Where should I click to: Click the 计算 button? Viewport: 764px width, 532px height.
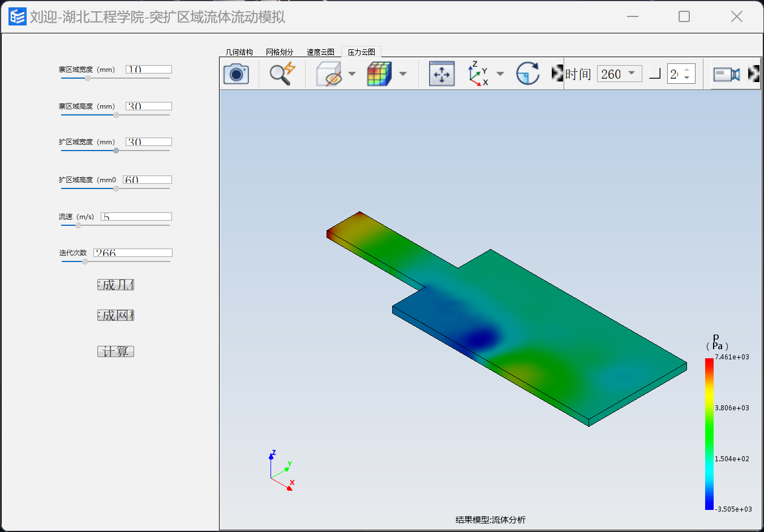tap(115, 351)
